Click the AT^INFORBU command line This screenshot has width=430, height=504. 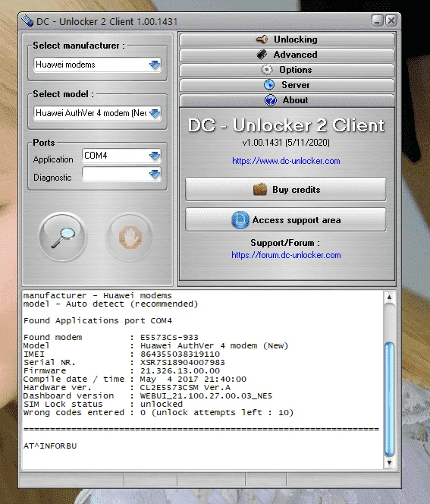50,446
